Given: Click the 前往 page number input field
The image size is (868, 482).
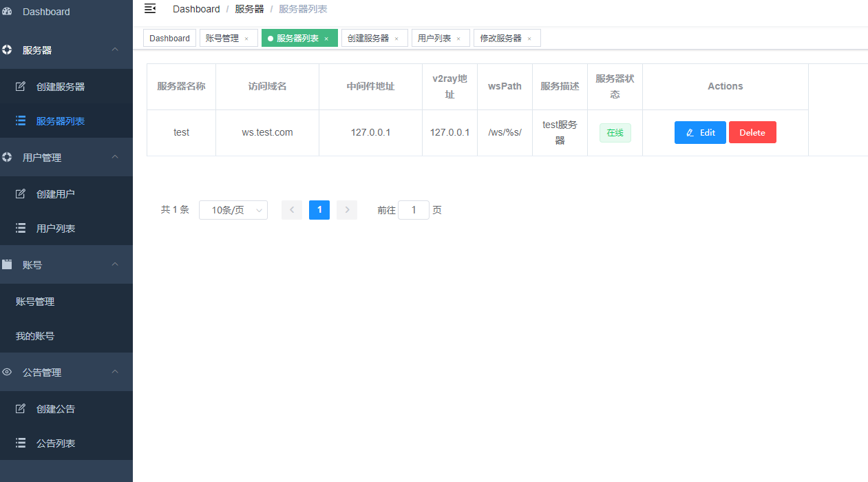Looking at the screenshot, I should (x=413, y=209).
